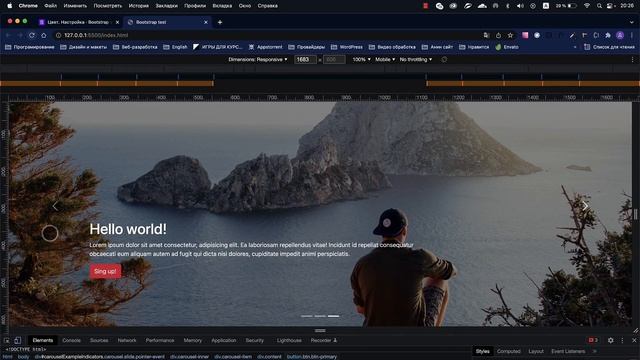Screen dimensions: 640x360
Task: Open the Файл menu
Action: [51, 6]
